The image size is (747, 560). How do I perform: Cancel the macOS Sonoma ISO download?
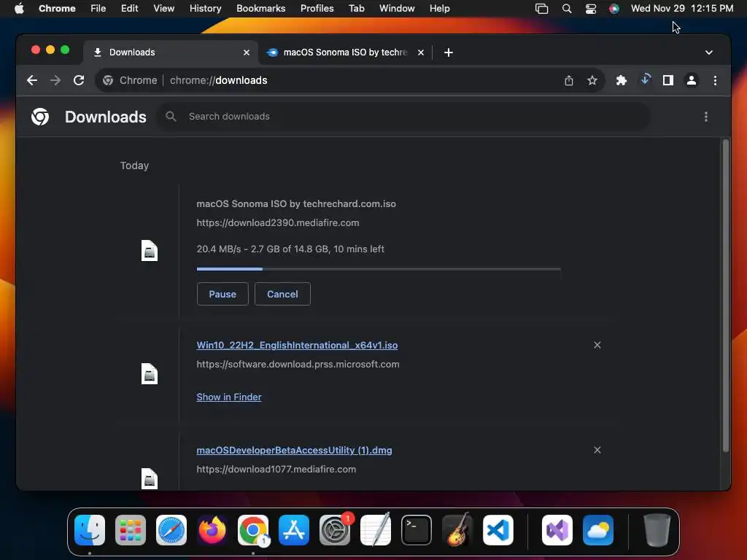click(282, 294)
